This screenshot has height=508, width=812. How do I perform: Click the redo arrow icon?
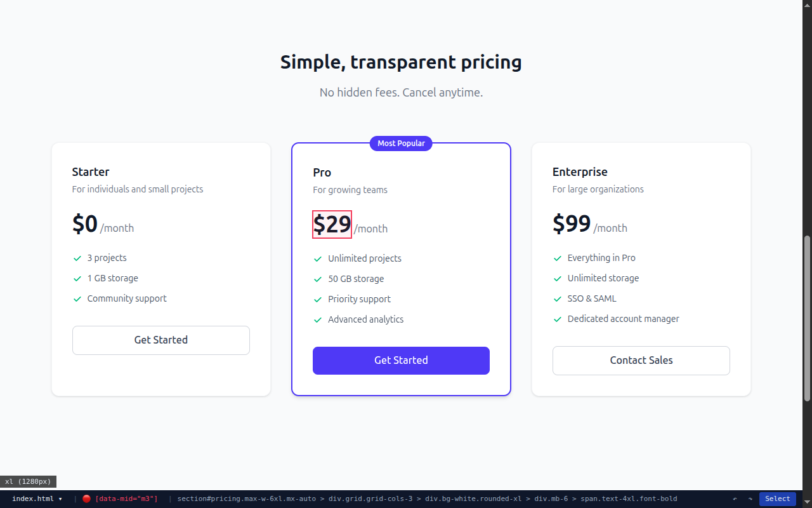tap(750, 498)
